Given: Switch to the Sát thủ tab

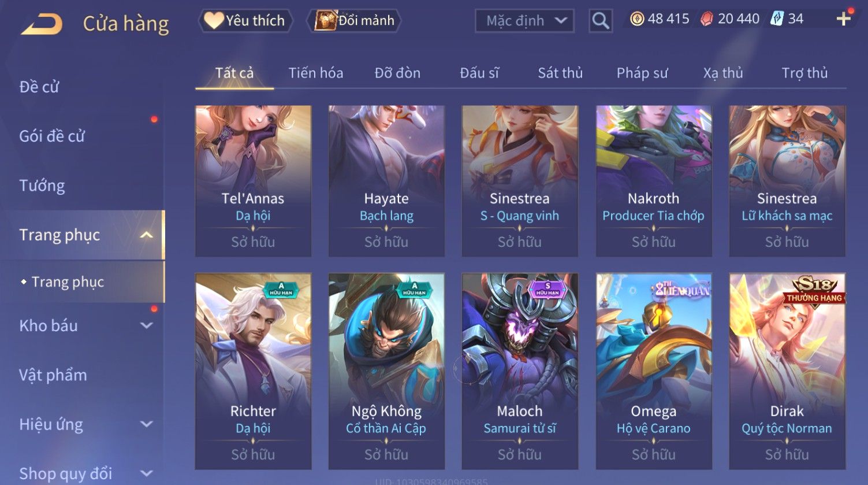Looking at the screenshot, I should [560, 73].
